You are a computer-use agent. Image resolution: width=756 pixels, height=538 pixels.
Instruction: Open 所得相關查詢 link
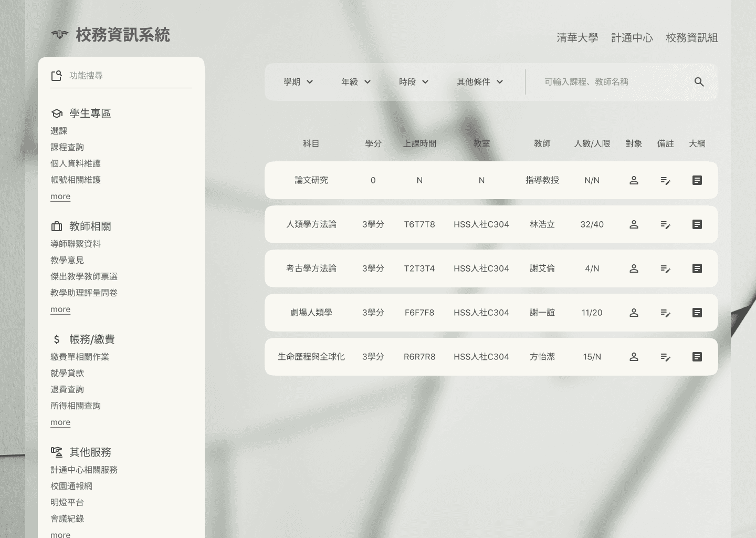[76, 406]
